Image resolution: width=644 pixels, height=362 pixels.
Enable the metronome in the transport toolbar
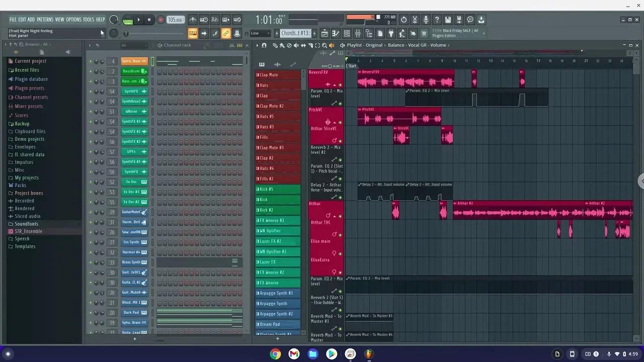[193, 19]
